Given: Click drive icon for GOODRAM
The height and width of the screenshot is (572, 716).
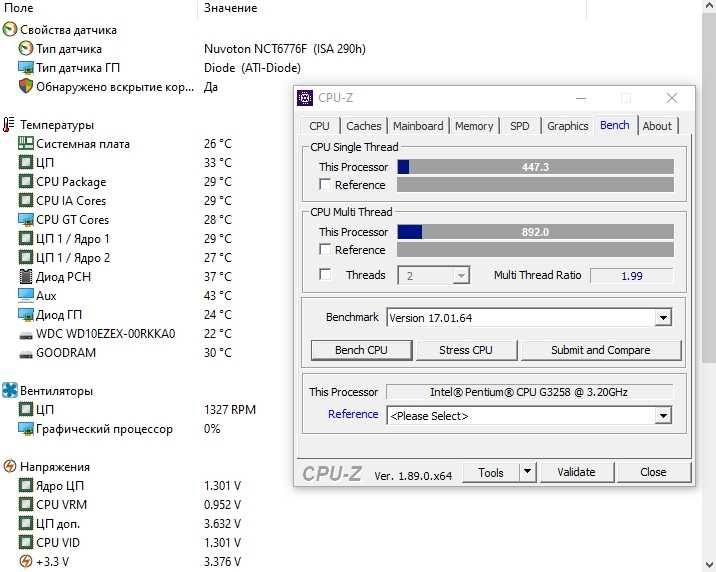Looking at the screenshot, I should point(26,354).
